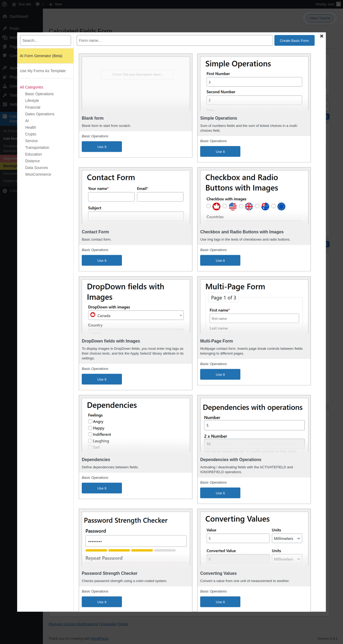343x644 pixels.
Task: Use It for Converting Values template
Action: pyautogui.click(x=220, y=602)
